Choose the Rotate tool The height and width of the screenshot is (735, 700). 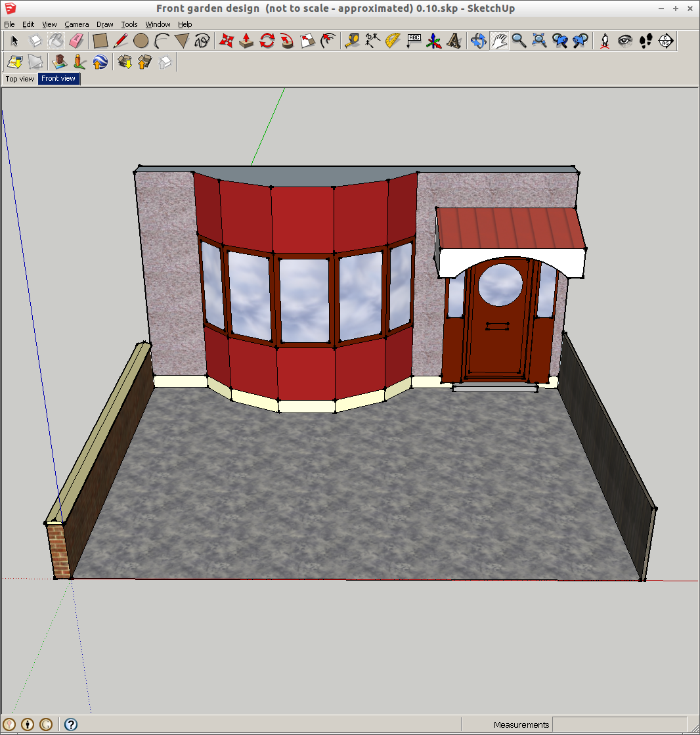coord(267,41)
